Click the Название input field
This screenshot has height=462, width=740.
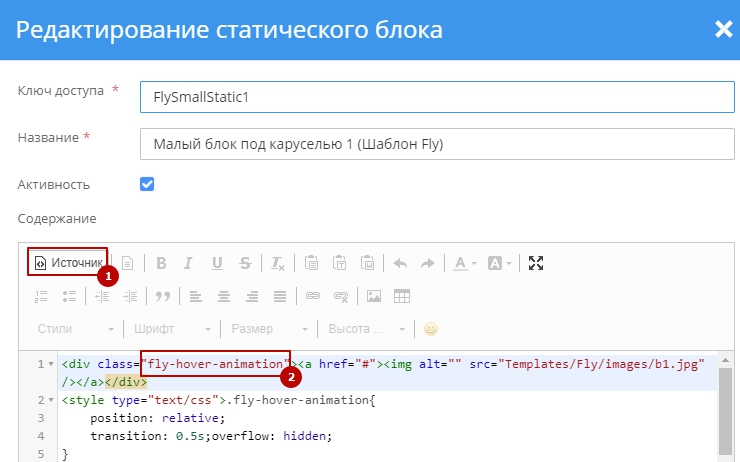pyautogui.click(x=437, y=144)
